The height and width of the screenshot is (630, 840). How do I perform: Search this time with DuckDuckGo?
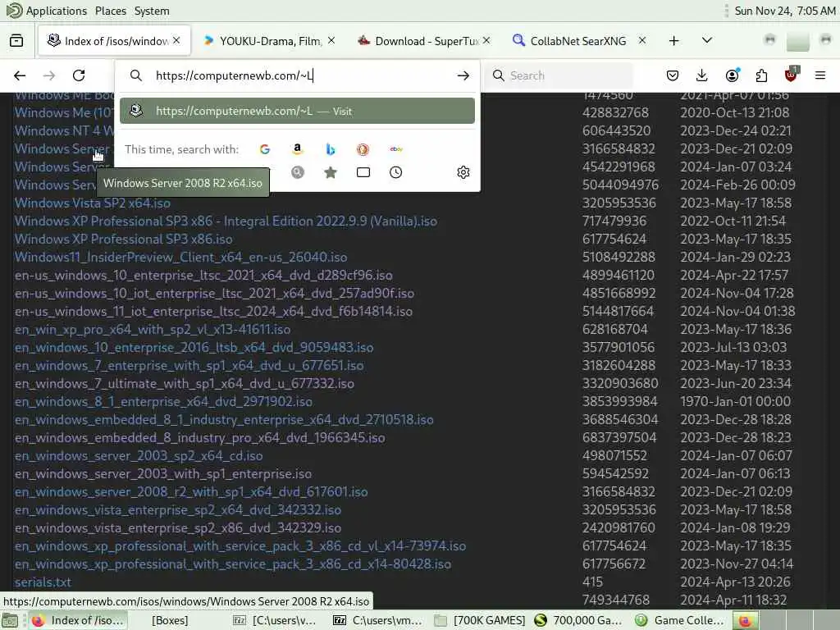pyautogui.click(x=363, y=149)
